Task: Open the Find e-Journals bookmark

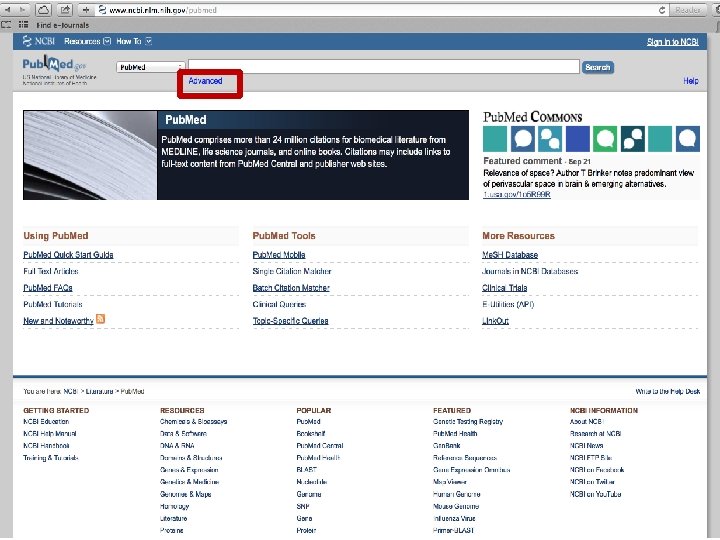Action: [x=62, y=25]
